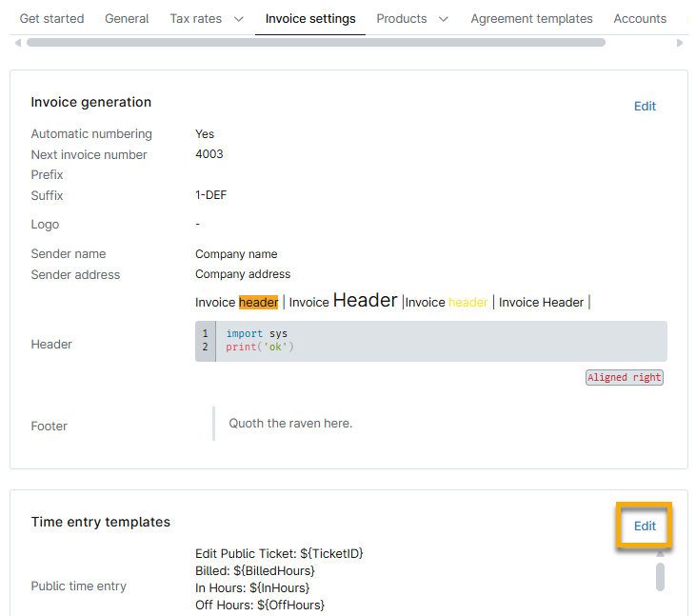Click the Aligned right code tag
The width and height of the screenshot is (696, 616).
624,377
